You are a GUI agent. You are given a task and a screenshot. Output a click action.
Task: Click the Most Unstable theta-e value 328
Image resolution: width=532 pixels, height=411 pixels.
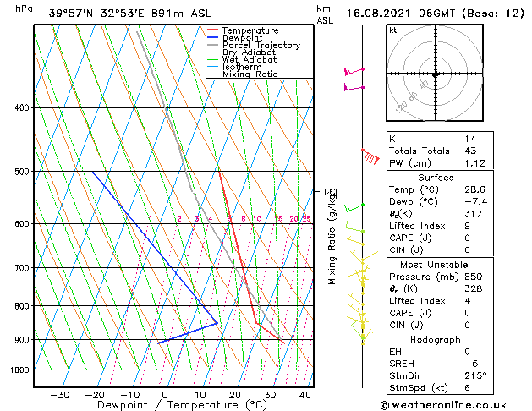[x=474, y=288]
